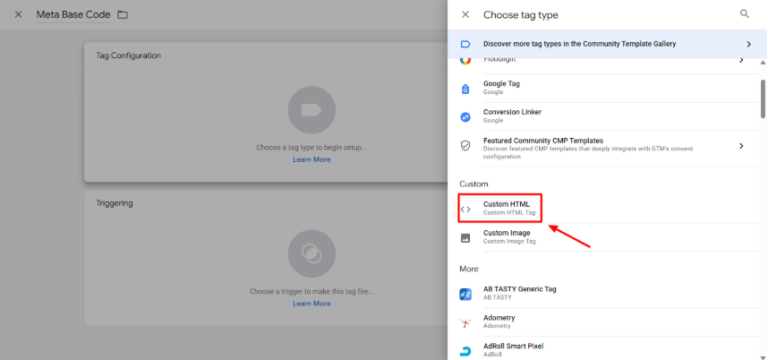Click the scrollbar up arrow in tag list

click(763, 63)
